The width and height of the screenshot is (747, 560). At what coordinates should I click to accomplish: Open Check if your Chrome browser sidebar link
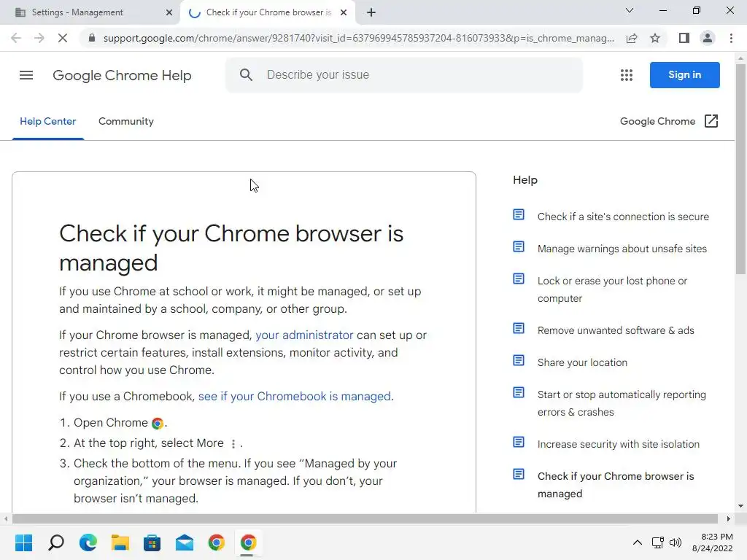point(616,485)
